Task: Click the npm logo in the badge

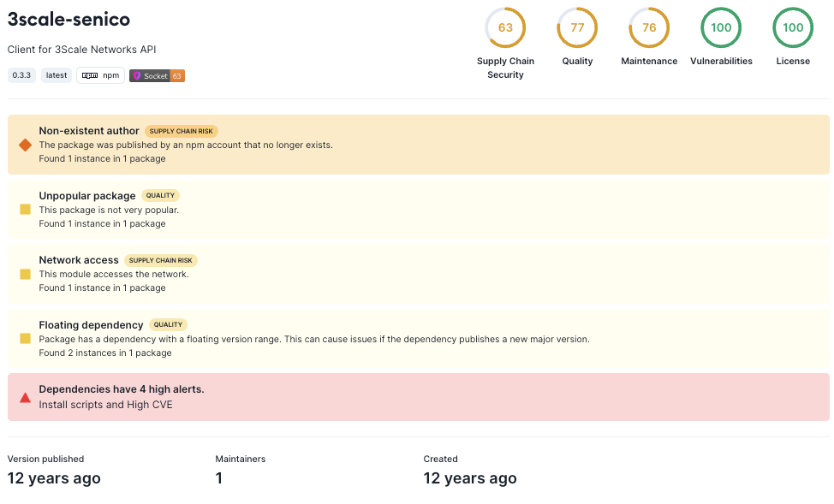Action: click(x=90, y=75)
